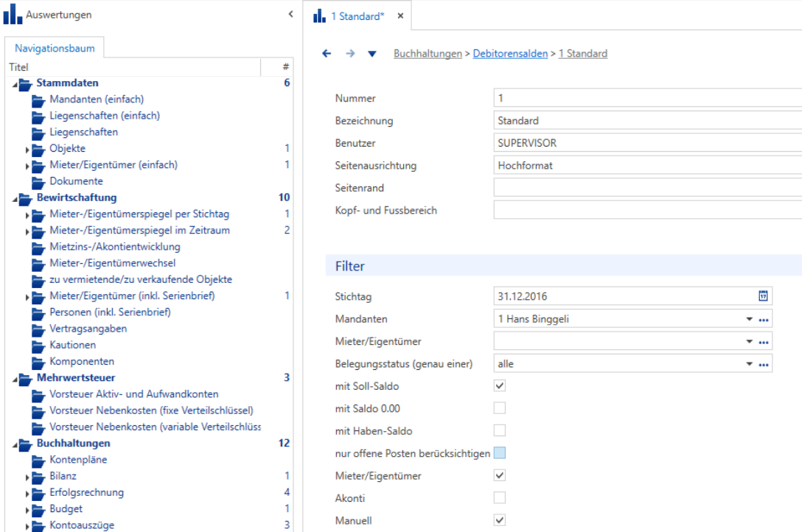Collapse the Auswertungen panel with chevron
802x532 pixels.
click(290, 14)
